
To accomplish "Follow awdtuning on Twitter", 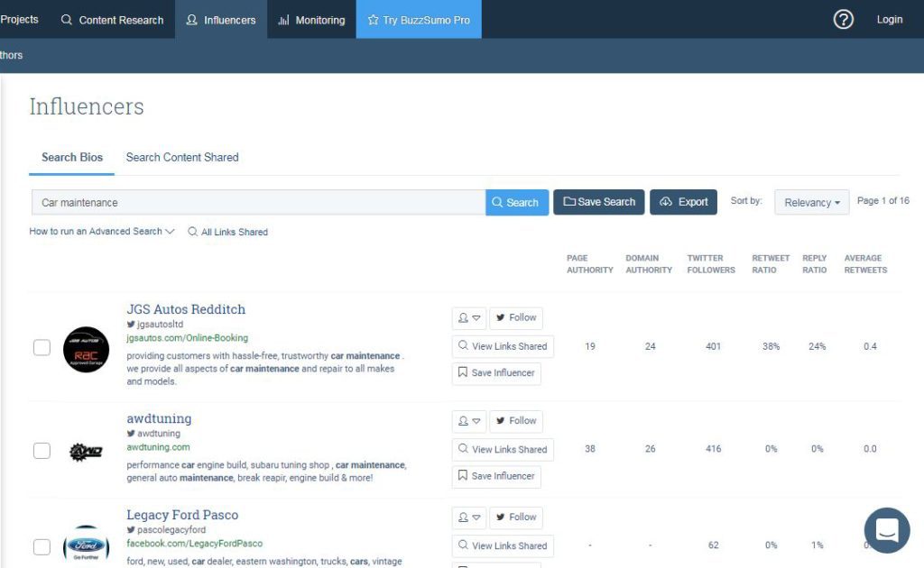I will pos(515,421).
